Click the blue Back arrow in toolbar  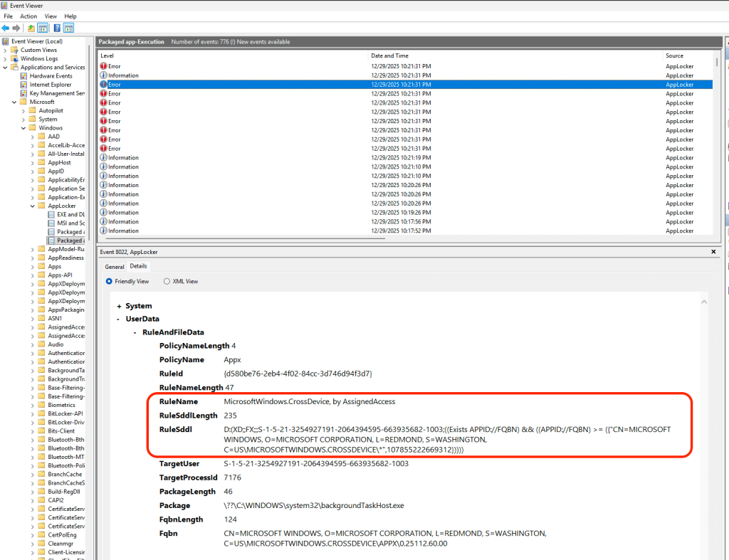pyautogui.click(x=6, y=28)
